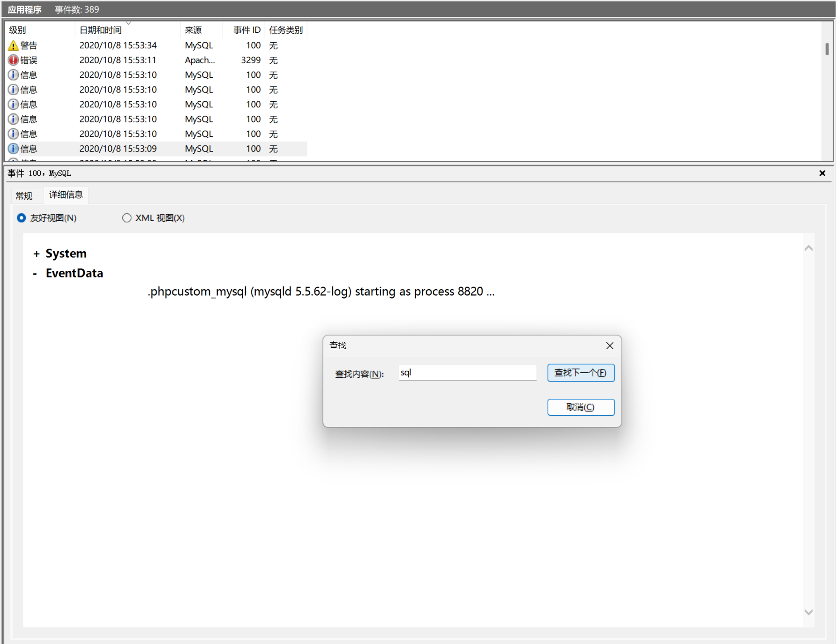The height and width of the screenshot is (644, 836).
Task: Collapse the EventData node
Action: (x=35, y=274)
